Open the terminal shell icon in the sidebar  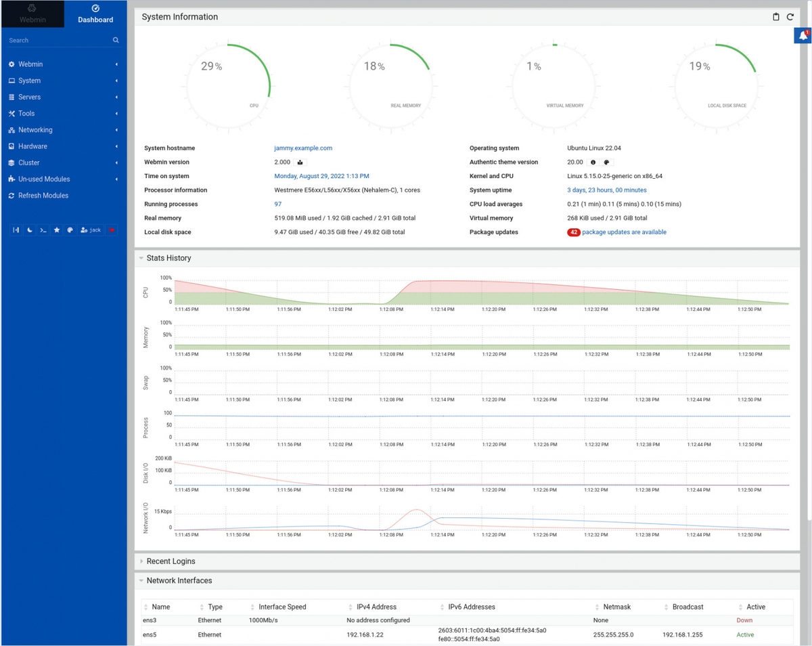pyautogui.click(x=43, y=230)
